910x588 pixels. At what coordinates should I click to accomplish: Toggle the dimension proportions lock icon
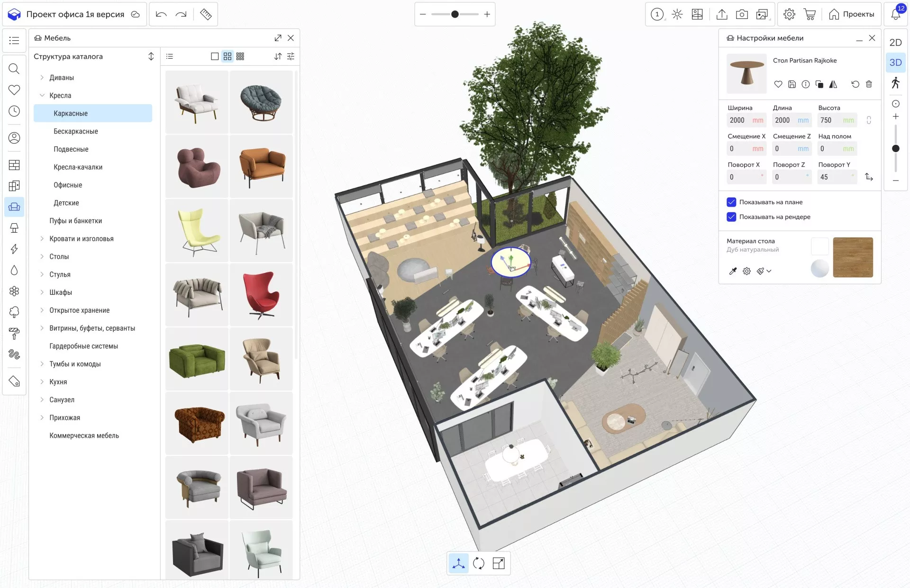pyautogui.click(x=869, y=120)
